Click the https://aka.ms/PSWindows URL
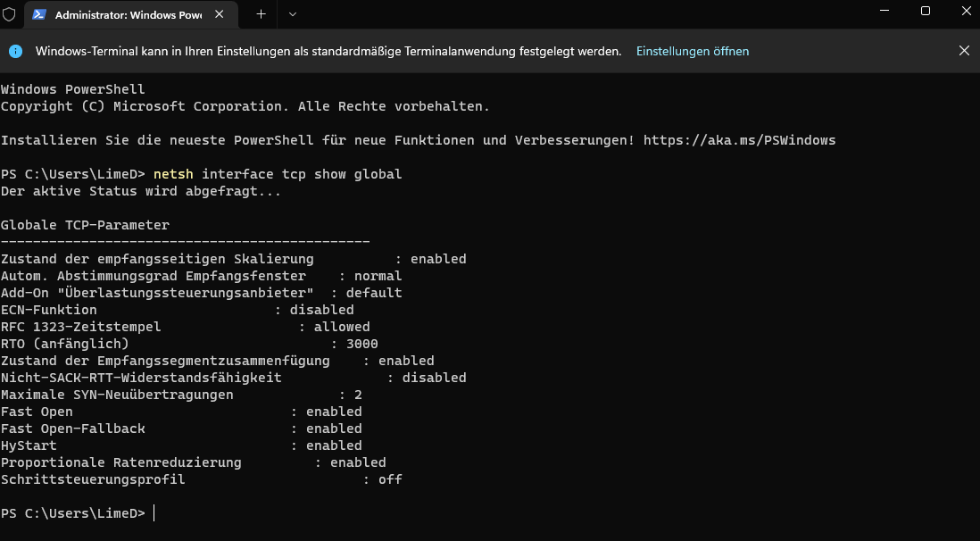 coord(739,140)
